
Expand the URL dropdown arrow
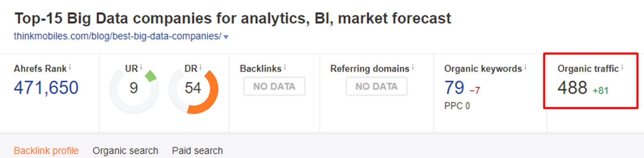(226, 37)
